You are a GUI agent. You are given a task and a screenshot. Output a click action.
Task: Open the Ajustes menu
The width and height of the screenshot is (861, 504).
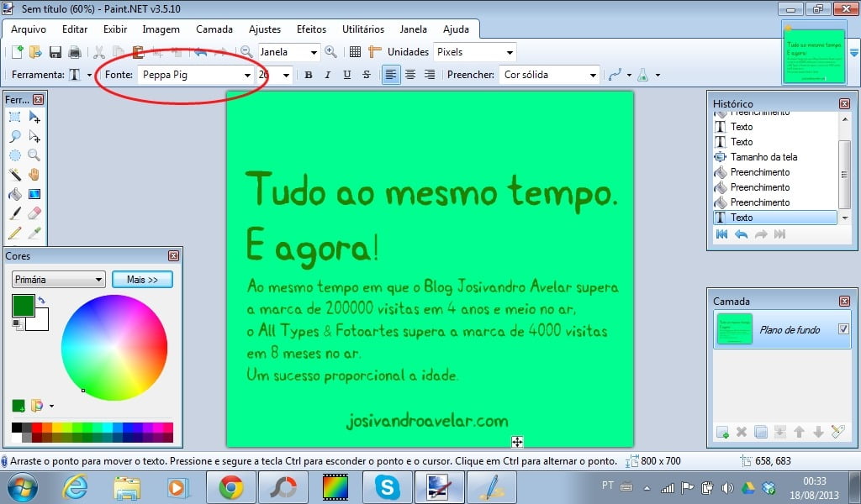click(265, 29)
